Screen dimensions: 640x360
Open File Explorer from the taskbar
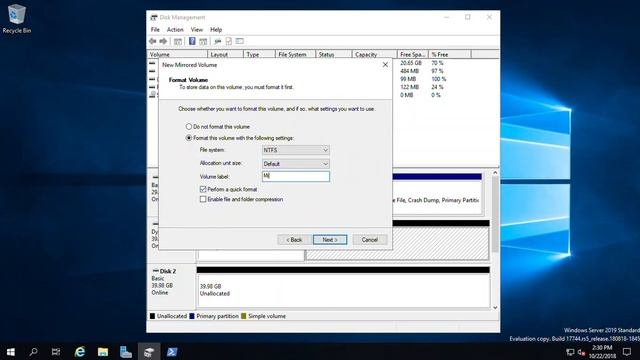[x=103, y=351]
